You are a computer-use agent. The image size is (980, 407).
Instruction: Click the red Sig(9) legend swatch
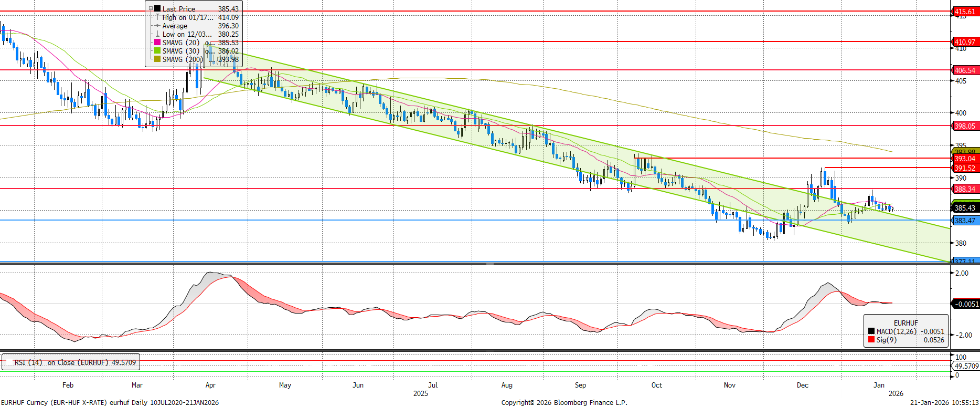point(871,340)
